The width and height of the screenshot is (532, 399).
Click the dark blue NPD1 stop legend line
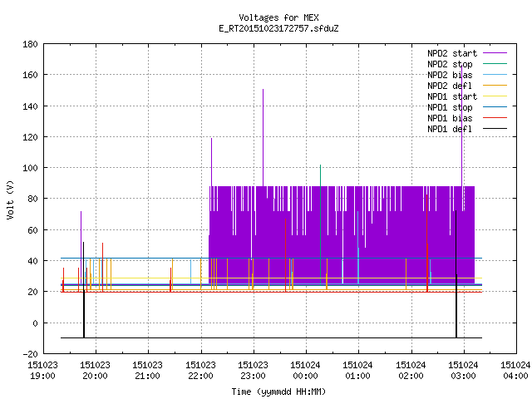(x=495, y=107)
